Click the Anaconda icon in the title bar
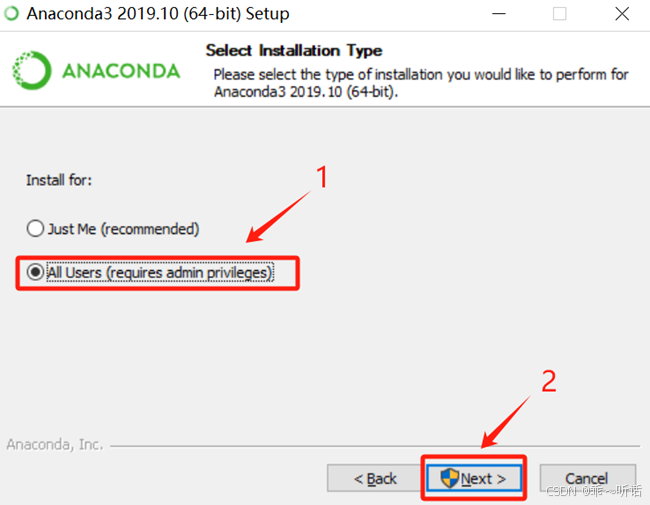Image resolution: width=650 pixels, height=505 pixels. point(12,13)
